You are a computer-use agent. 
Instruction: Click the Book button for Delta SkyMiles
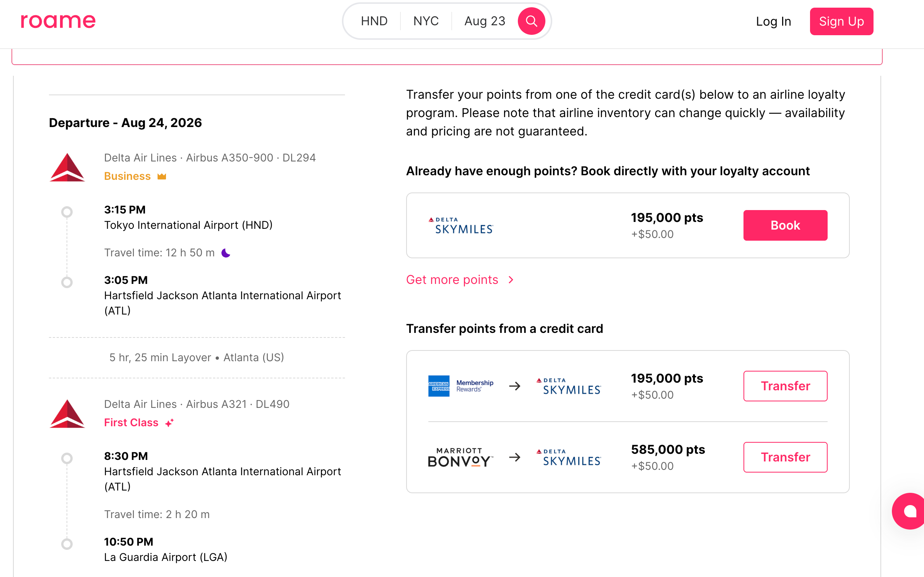(784, 225)
